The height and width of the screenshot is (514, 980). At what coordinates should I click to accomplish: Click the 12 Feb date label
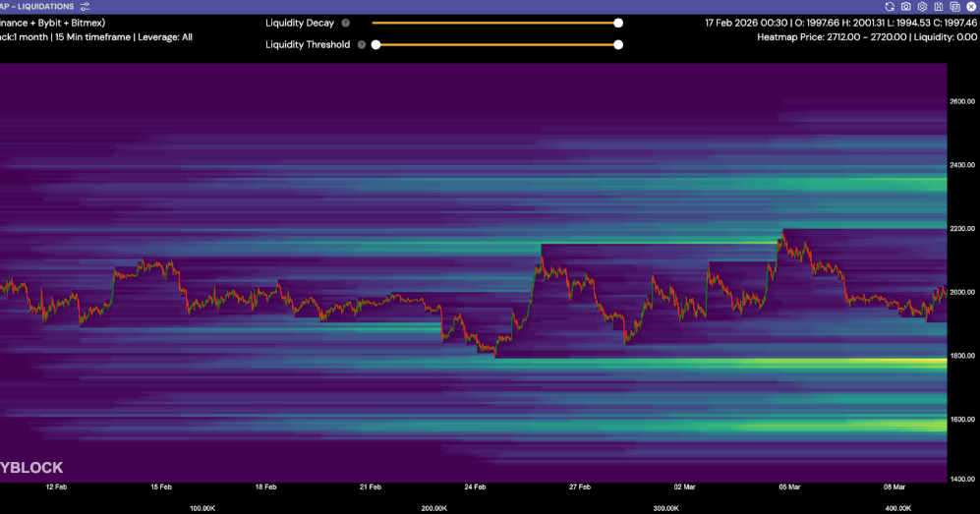[56, 486]
